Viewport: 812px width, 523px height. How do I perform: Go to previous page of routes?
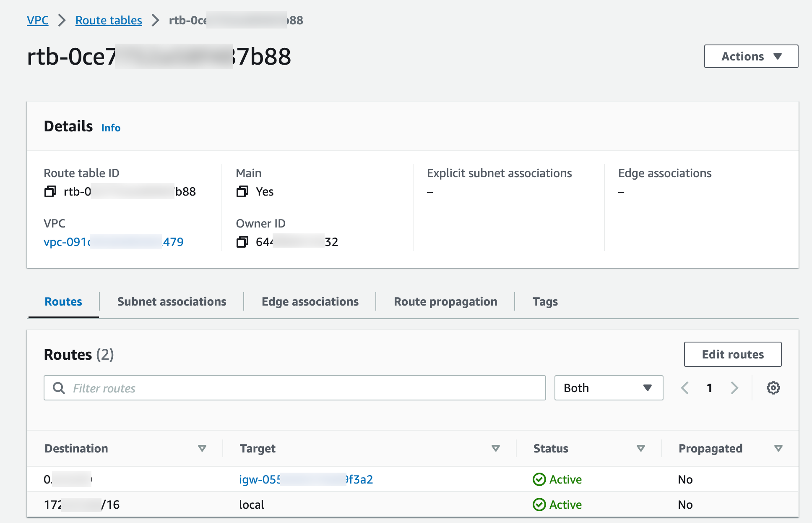684,388
